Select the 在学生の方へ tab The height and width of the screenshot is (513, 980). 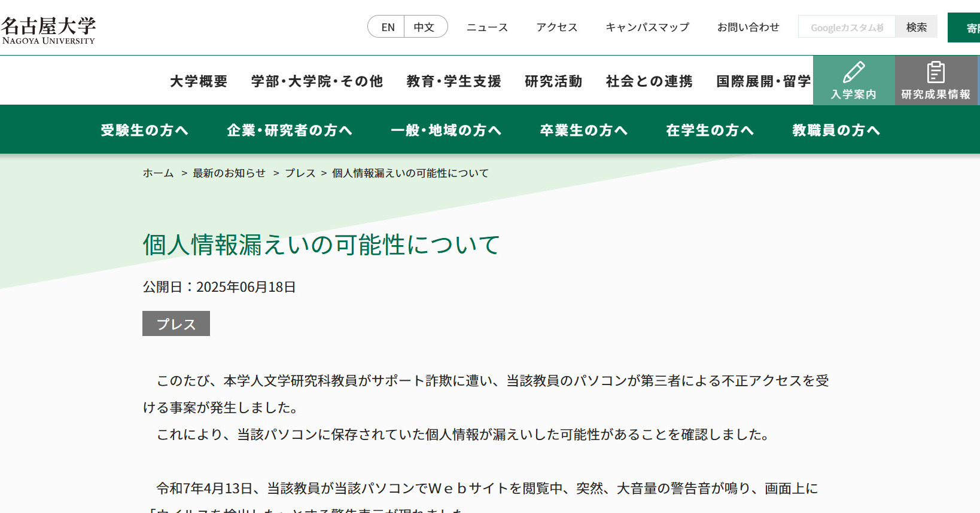click(710, 130)
